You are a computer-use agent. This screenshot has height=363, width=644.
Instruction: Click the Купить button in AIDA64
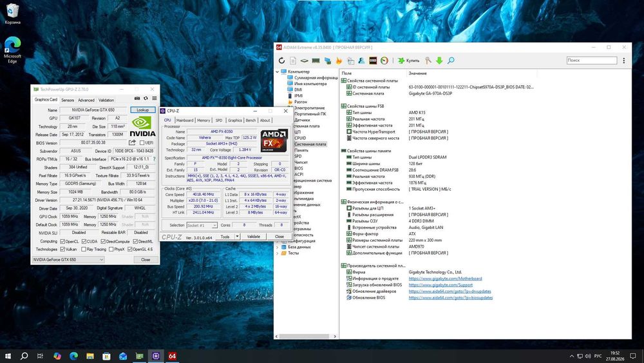click(409, 61)
